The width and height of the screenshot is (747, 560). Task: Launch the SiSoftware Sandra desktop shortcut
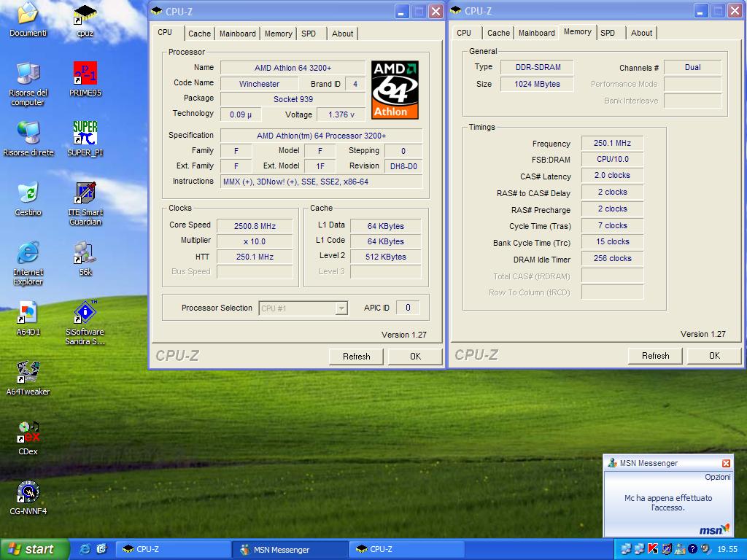click(85, 323)
